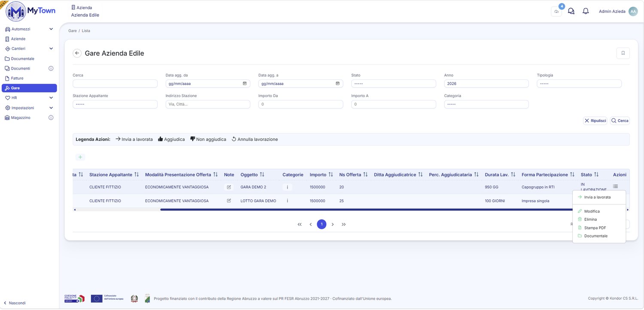Screen dimensions: 644x310
Task: Hide the sidebar with Nascondi
Action: pos(15,303)
